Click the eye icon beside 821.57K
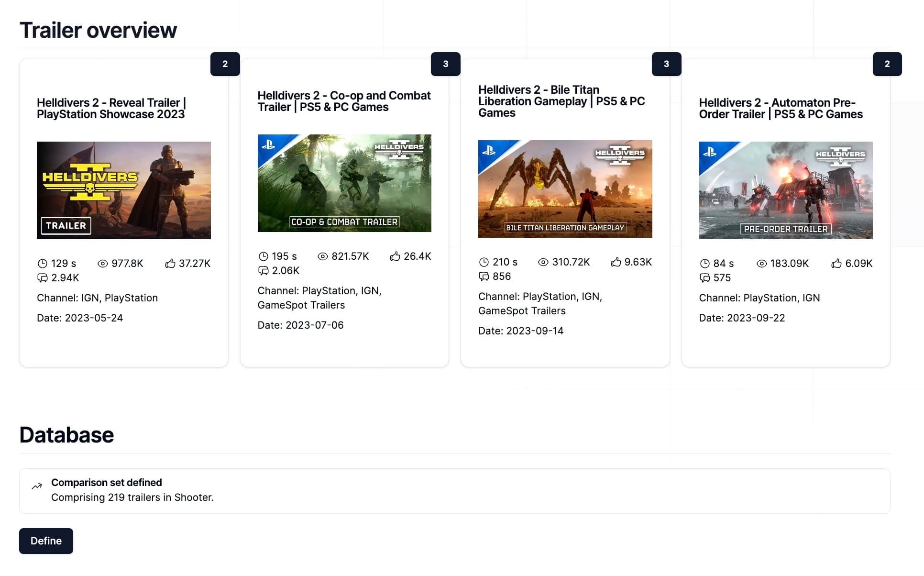 pos(323,256)
